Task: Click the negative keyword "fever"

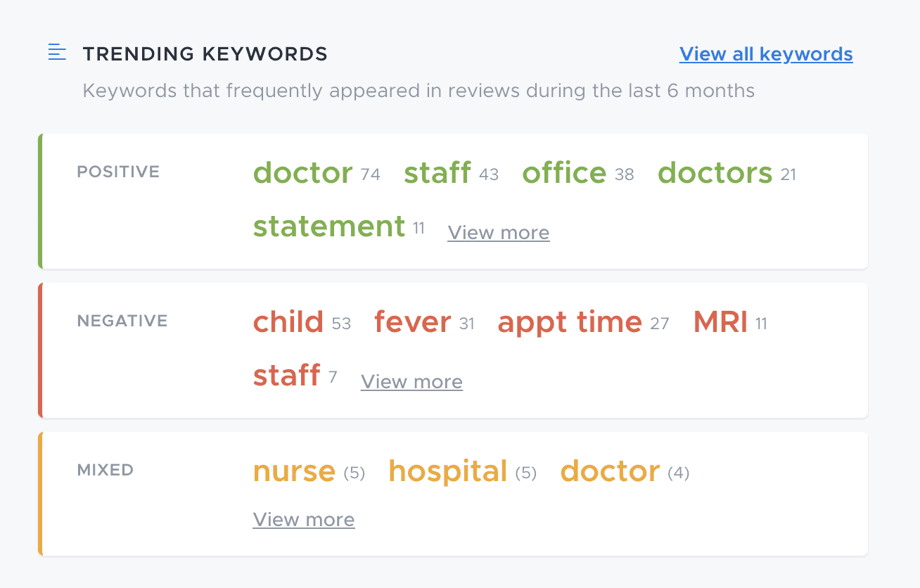Action: click(x=412, y=322)
